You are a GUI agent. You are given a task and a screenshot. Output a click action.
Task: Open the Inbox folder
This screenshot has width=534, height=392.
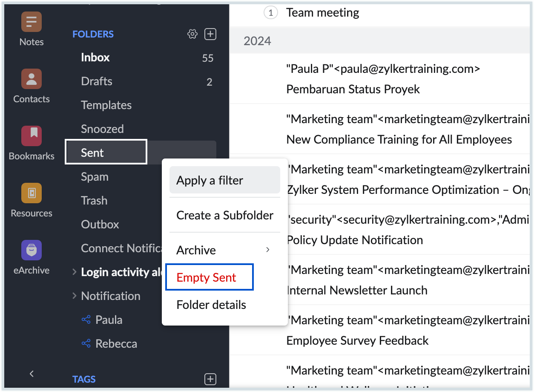tap(95, 58)
